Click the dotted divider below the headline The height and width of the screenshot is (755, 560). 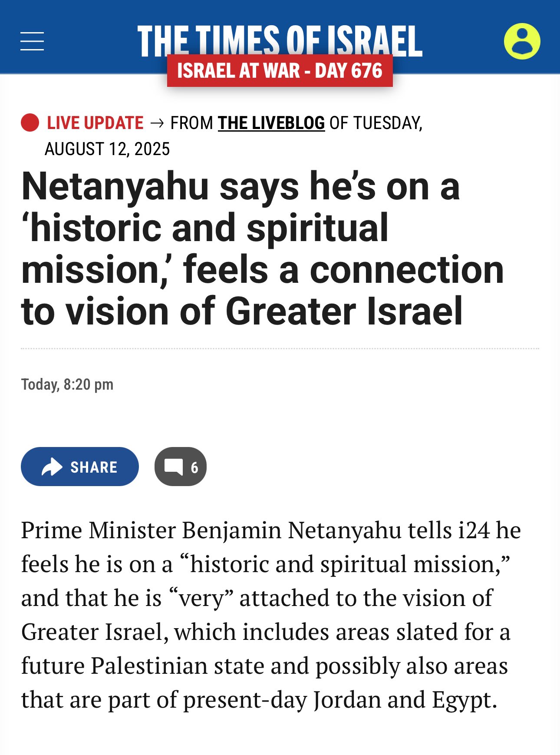coord(280,348)
